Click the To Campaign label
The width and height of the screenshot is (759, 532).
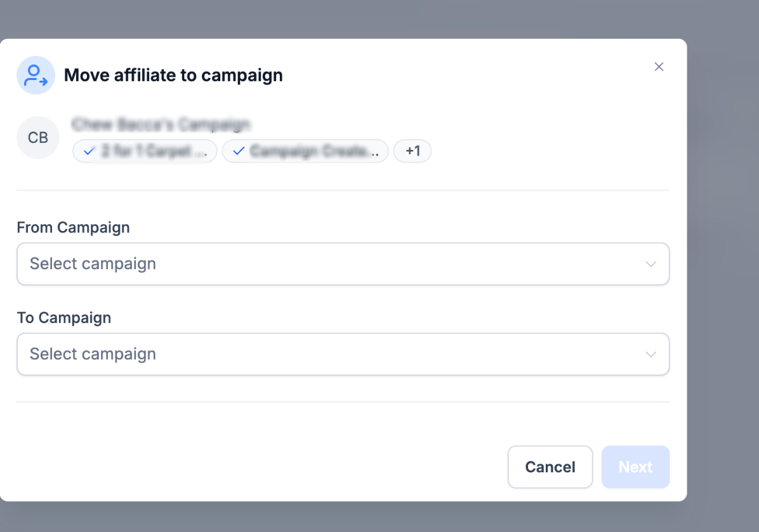click(64, 317)
